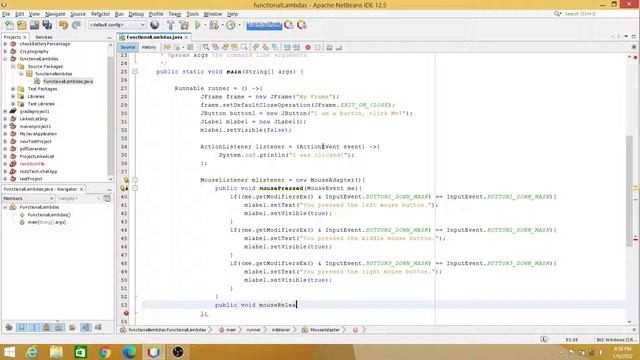Screen dimensions: 640x360
Task: Open the File menu
Action: tap(6, 14)
